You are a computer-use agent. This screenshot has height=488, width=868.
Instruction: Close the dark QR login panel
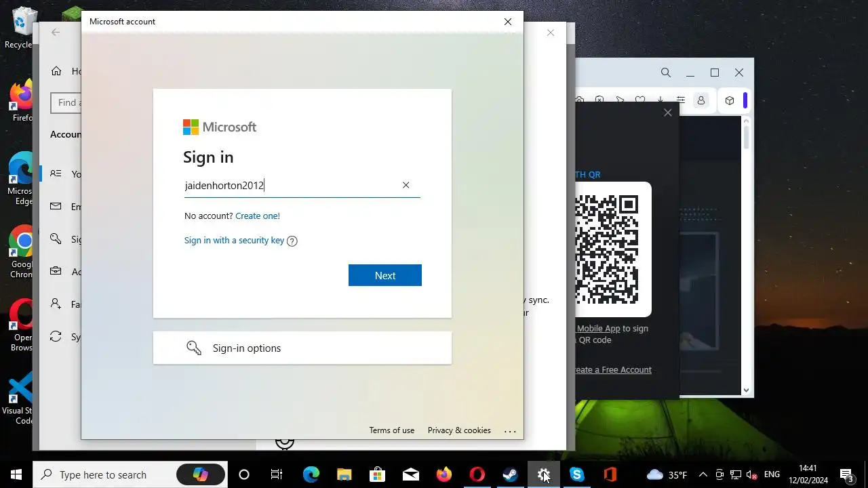click(668, 113)
